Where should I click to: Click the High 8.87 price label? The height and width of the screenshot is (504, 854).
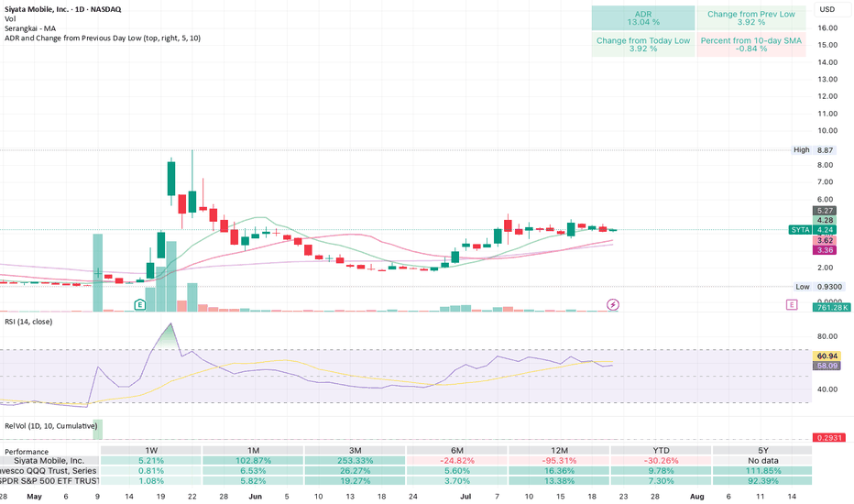pyautogui.click(x=813, y=150)
